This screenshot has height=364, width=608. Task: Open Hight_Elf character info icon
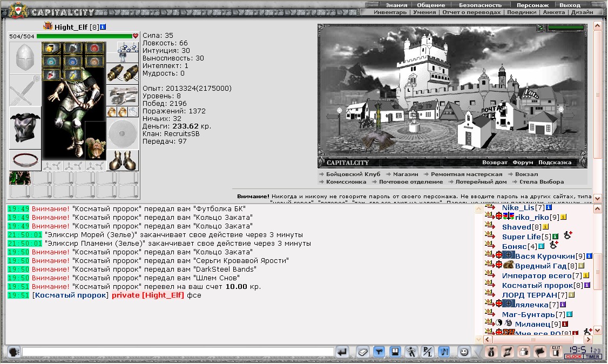point(103,27)
